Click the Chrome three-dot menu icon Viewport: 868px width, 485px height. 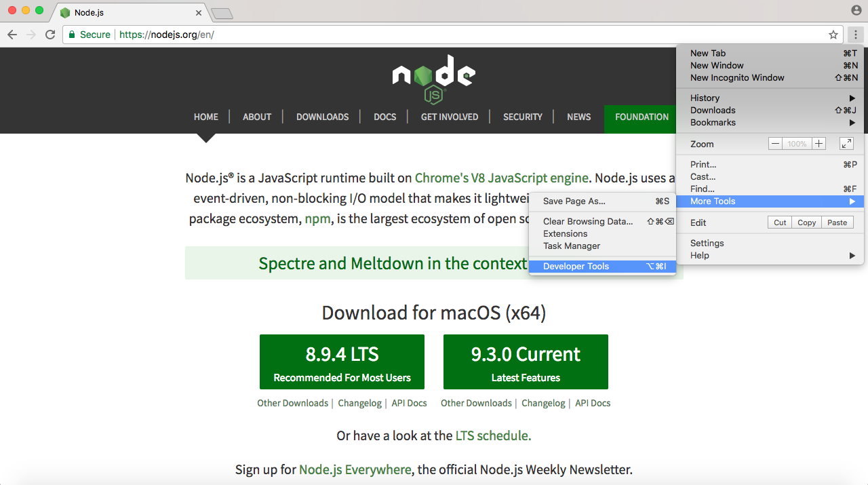(855, 35)
